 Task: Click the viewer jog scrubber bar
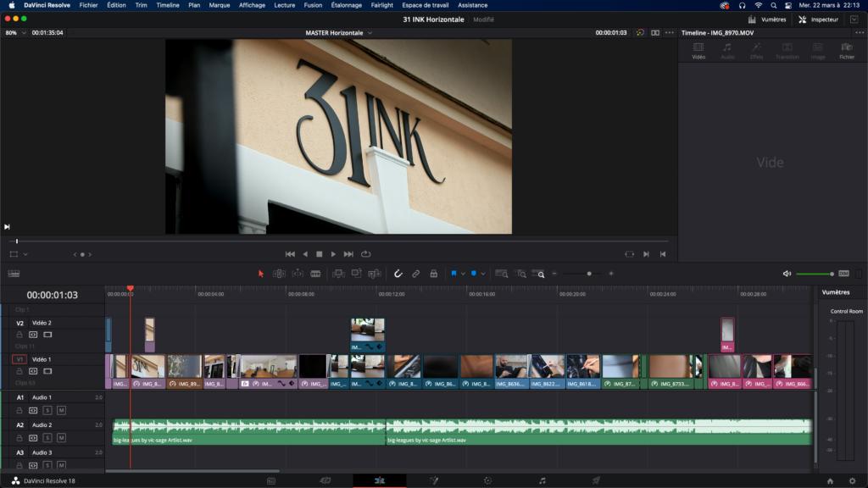pos(339,241)
